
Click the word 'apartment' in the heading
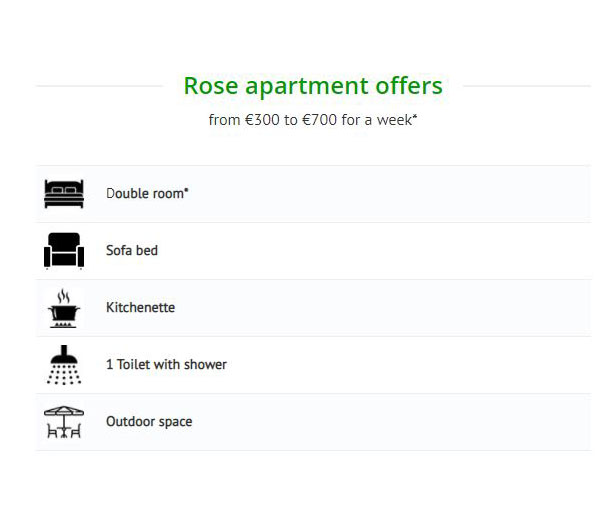pyautogui.click(x=307, y=88)
